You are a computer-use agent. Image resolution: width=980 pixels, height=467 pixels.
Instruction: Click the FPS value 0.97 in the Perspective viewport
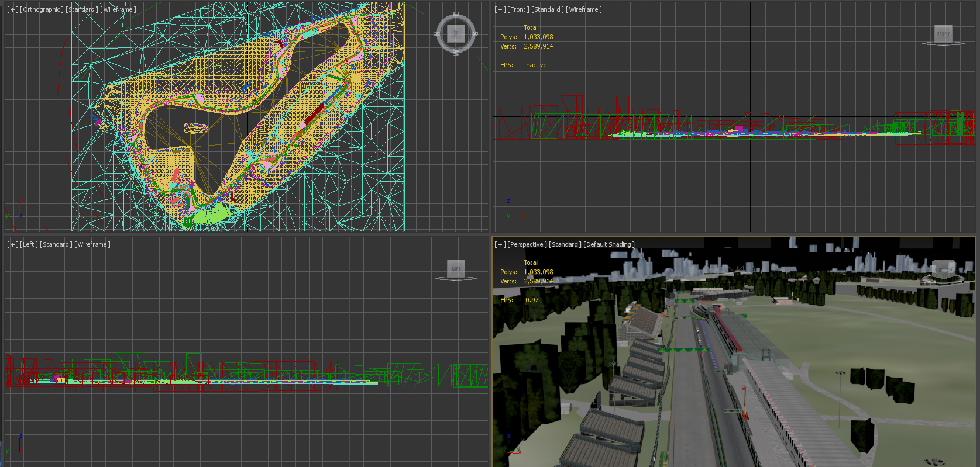coord(532,300)
